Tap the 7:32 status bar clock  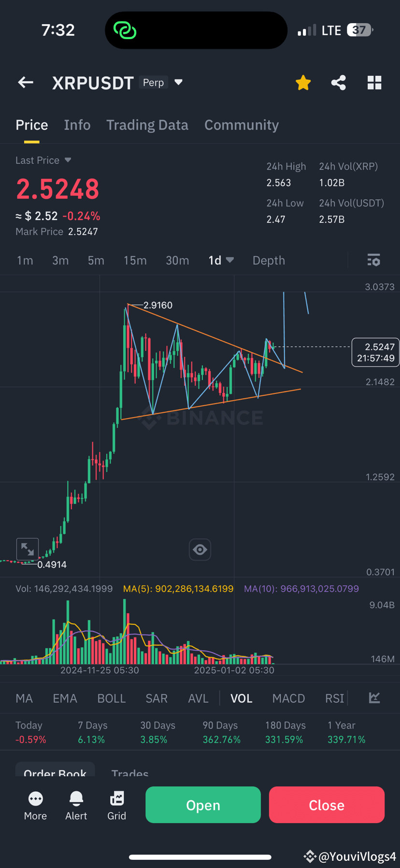pos(58,30)
